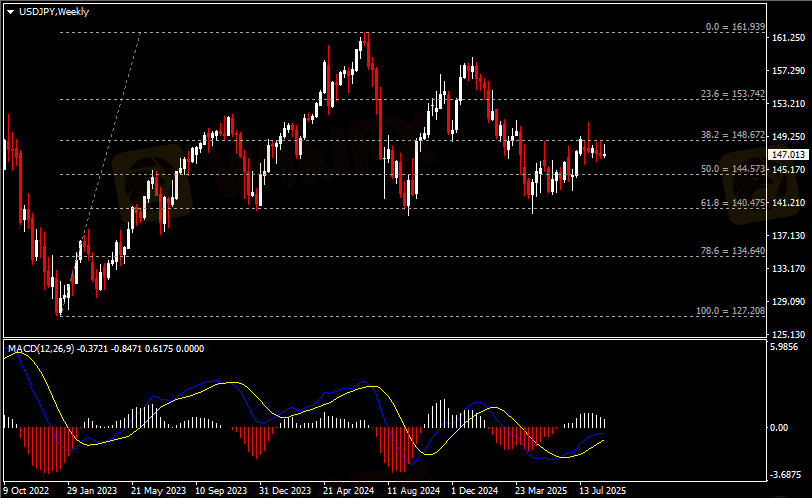Select the USDJPY,Weekly chart title

click(x=53, y=11)
